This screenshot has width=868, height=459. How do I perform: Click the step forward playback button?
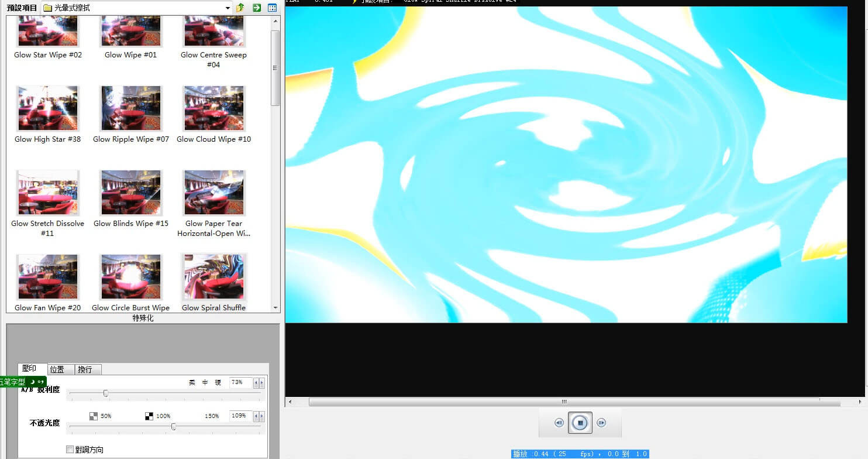click(601, 423)
